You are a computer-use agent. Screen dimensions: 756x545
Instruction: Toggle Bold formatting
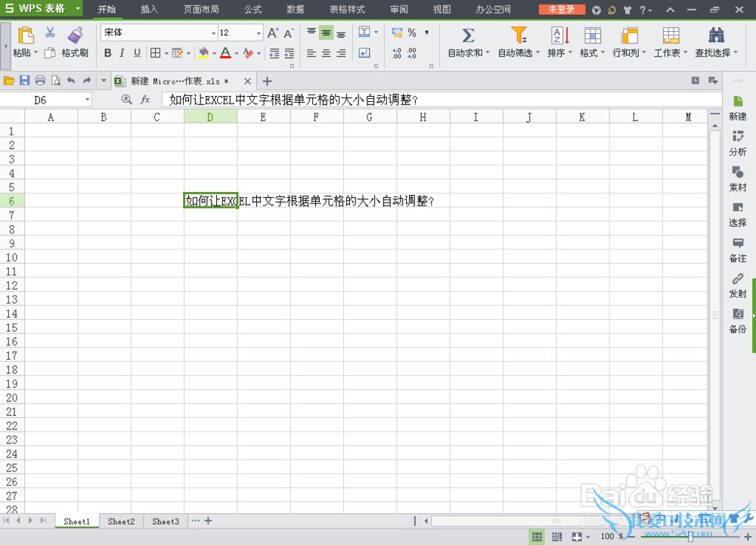click(x=107, y=53)
